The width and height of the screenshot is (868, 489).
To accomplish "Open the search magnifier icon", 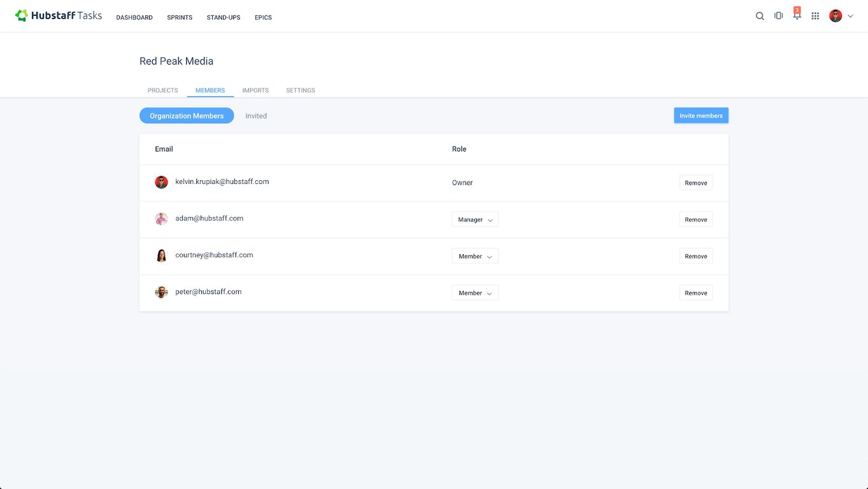I will (760, 17).
